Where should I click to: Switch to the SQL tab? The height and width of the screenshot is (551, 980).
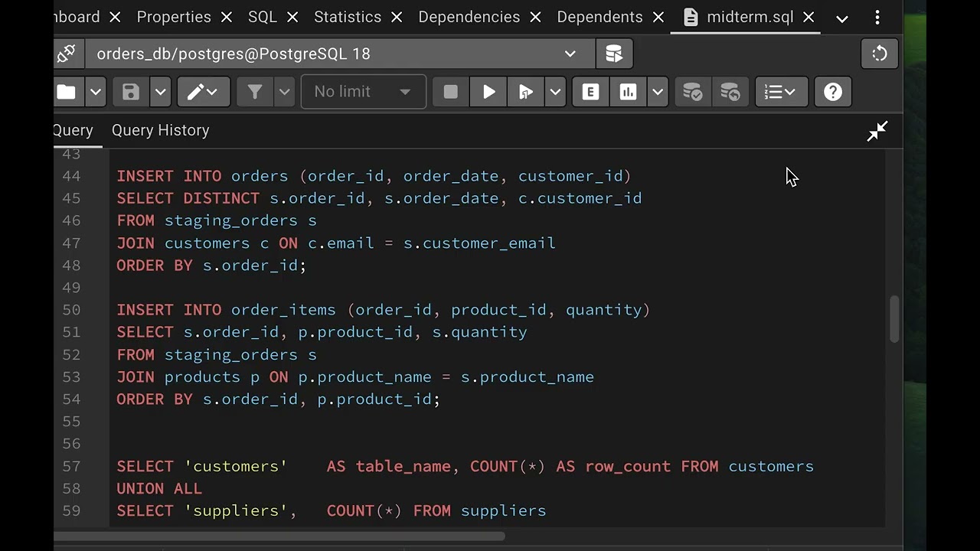click(x=263, y=17)
